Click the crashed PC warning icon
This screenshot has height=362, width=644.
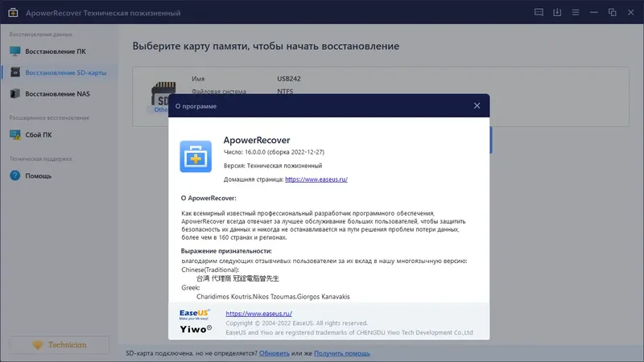click(x=14, y=134)
